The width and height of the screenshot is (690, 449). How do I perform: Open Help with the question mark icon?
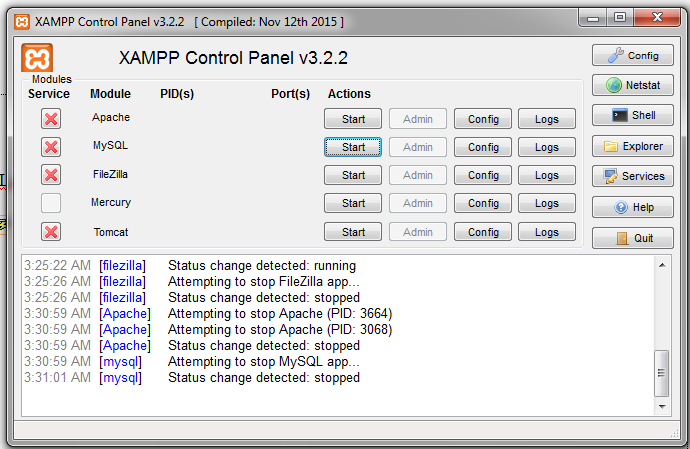[632, 207]
